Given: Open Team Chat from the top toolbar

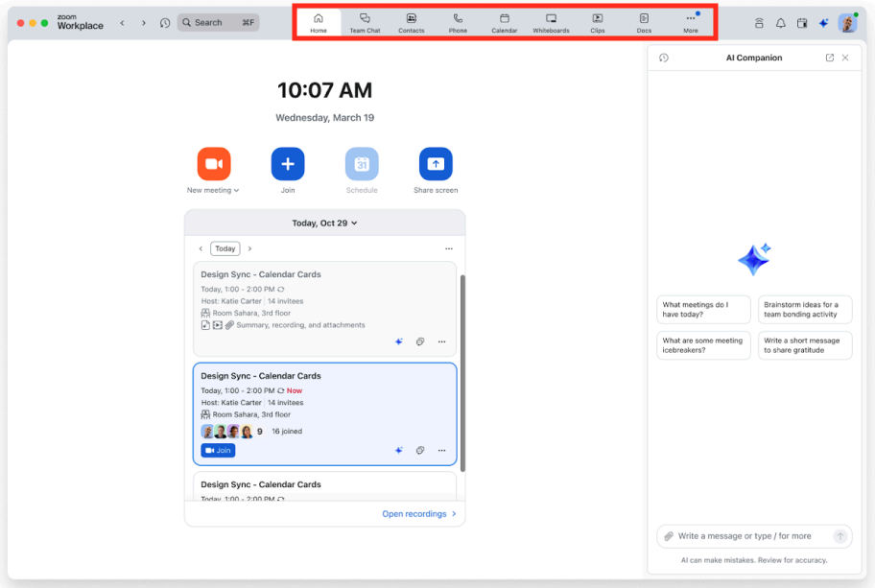Looking at the screenshot, I should click(365, 22).
